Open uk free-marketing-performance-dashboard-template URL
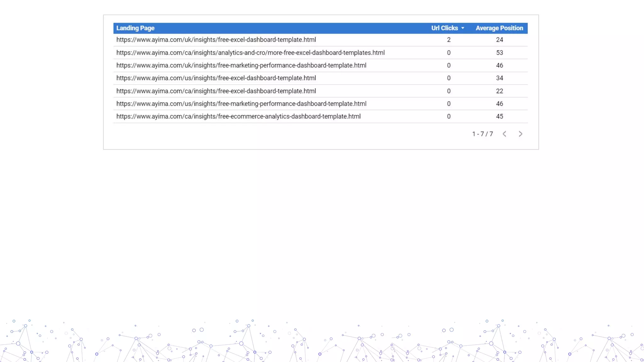 pyautogui.click(x=241, y=65)
